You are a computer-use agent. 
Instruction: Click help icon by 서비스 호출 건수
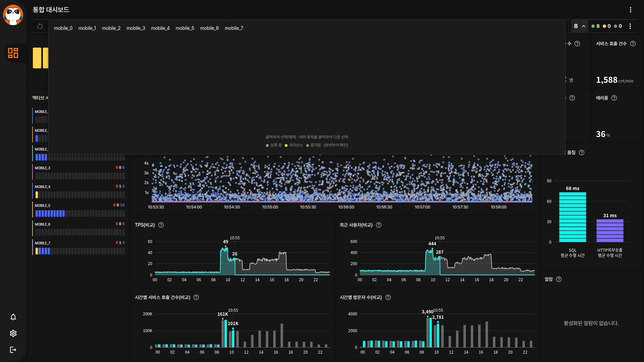[x=633, y=44]
